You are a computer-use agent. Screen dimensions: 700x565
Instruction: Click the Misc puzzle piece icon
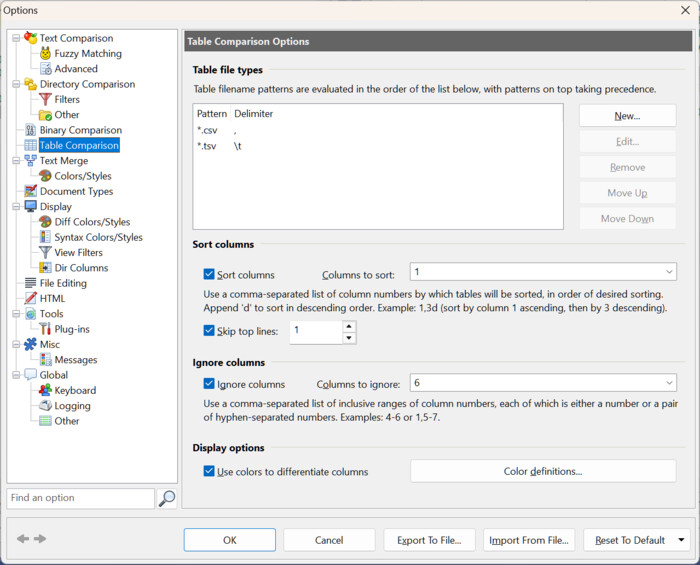tap(30, 344)
